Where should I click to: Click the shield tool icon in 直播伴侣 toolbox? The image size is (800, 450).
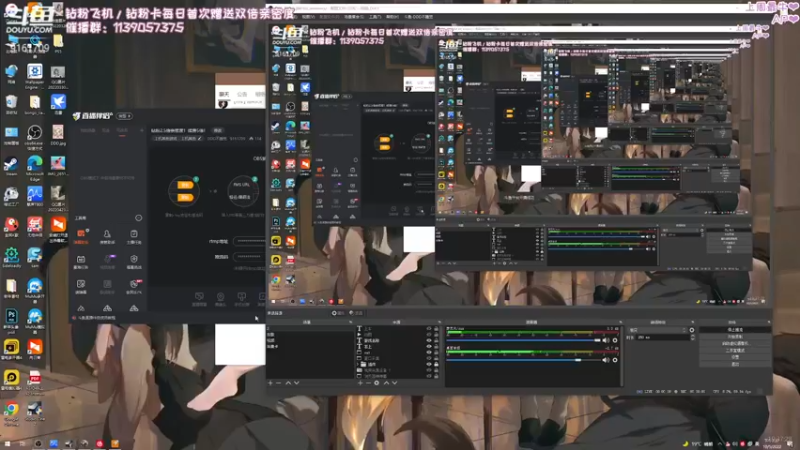pyautogui.click(x=134, y=261)
